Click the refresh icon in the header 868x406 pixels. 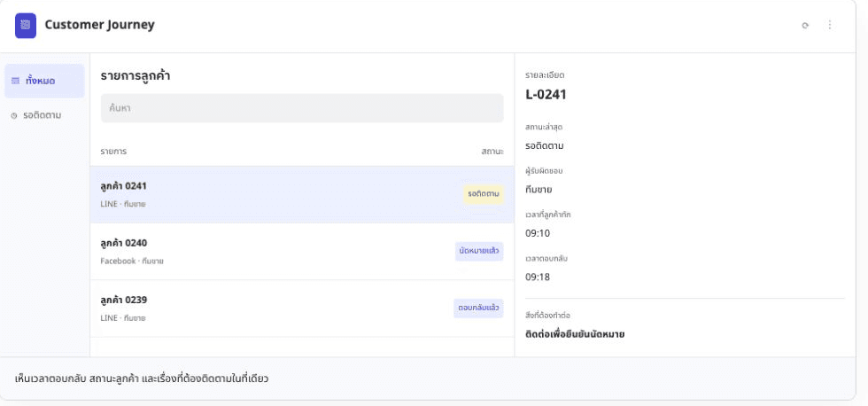(805, 25)
